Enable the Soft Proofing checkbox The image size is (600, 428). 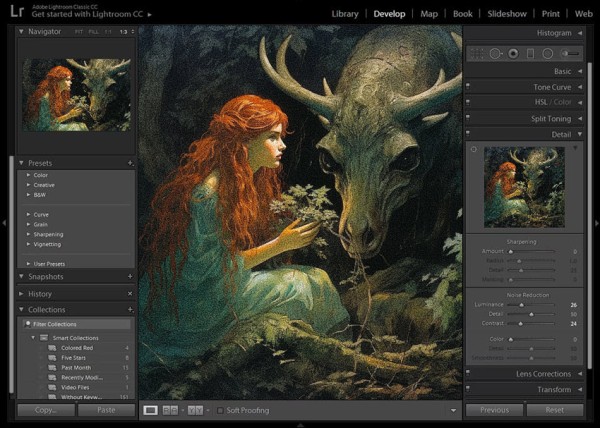(x=220, y=410)
